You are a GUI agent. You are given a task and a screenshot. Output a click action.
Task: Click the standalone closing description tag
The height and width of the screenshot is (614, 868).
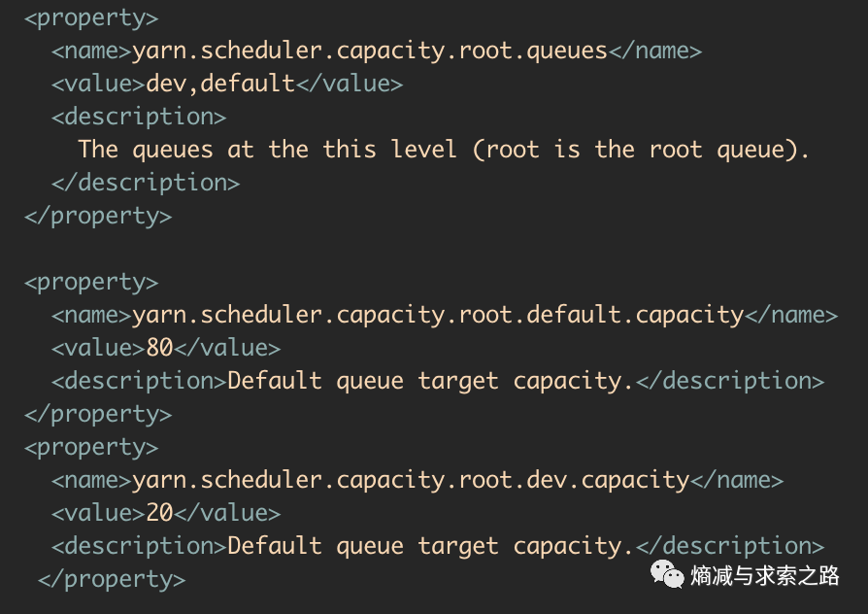[146, 183]
